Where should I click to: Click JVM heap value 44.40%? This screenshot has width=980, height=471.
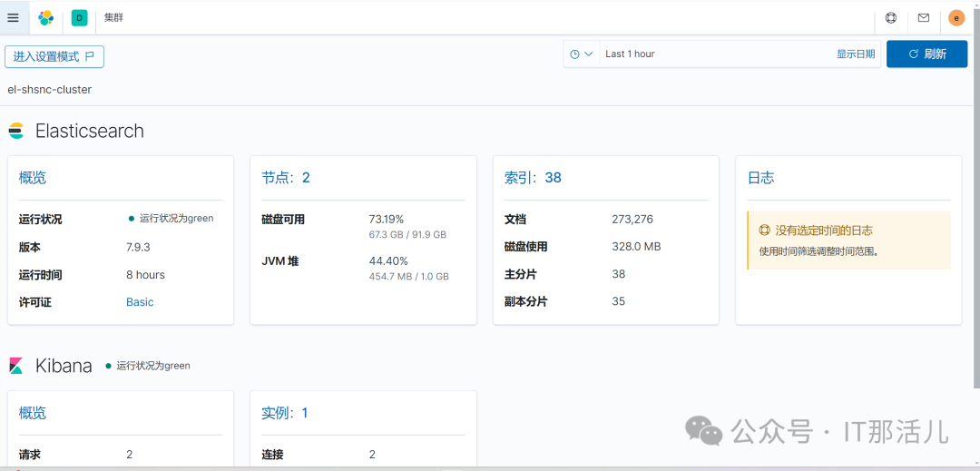click(x=388, y=260)
